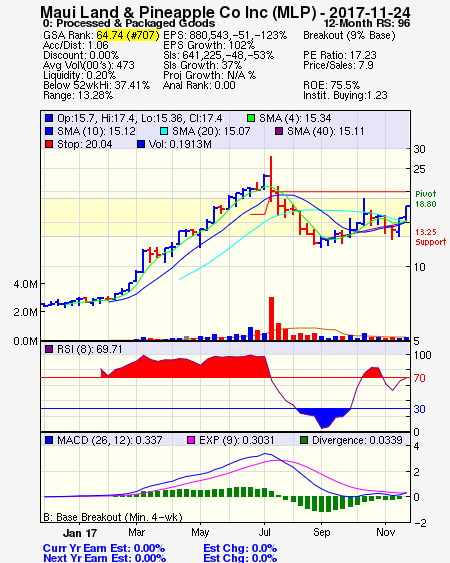Click the highlighted GSA Rank value

pyautogui.click(x=128, y=35)
